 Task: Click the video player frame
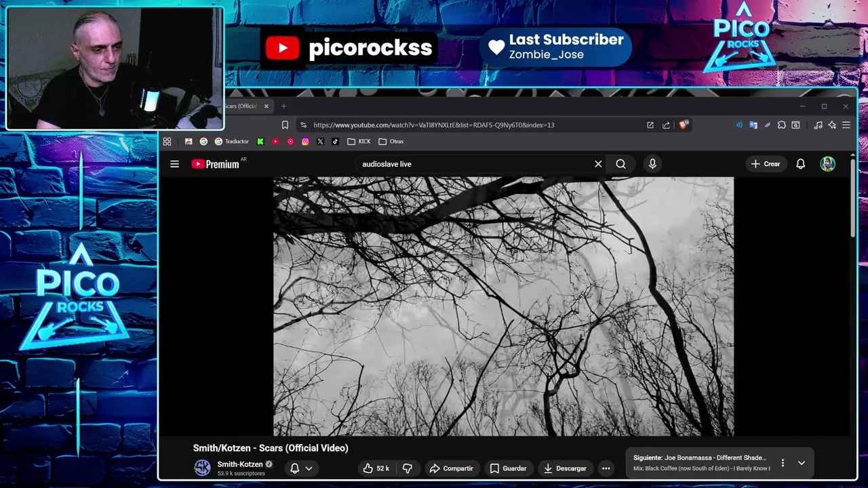[x=503, y=306]
